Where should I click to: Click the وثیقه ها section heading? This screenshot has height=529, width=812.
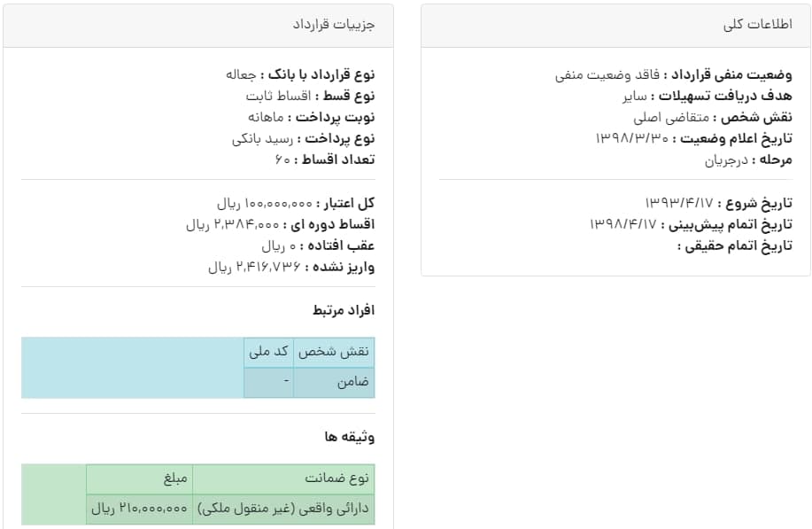[x=350, y=438]
